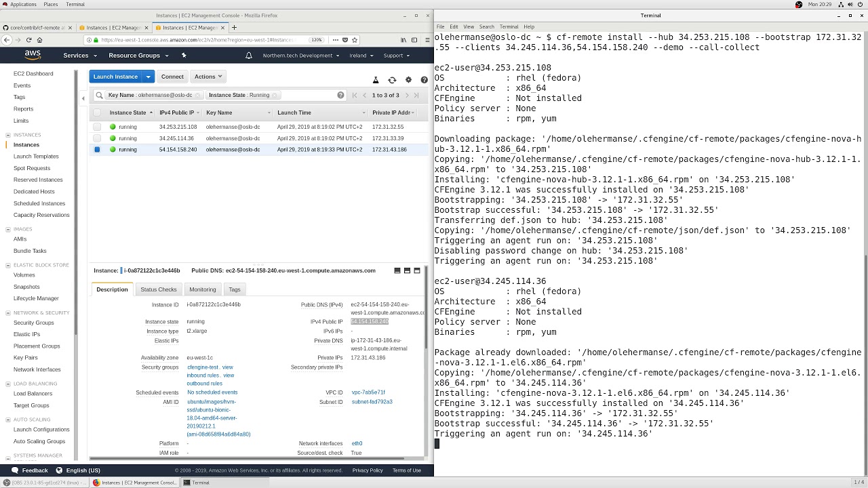Go to last page of instance results
Viewport: 868px width, 488px height.
click(416, 96)
